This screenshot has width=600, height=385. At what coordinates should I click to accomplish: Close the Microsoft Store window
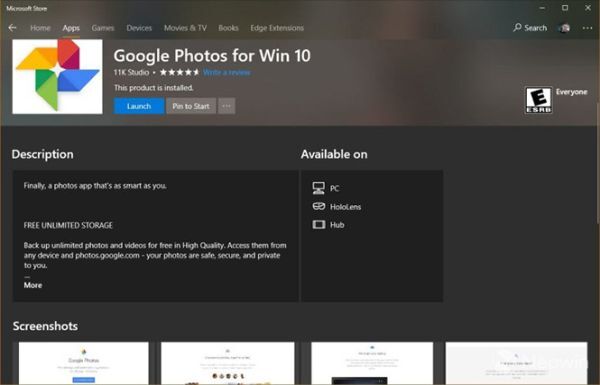point(588,8)
